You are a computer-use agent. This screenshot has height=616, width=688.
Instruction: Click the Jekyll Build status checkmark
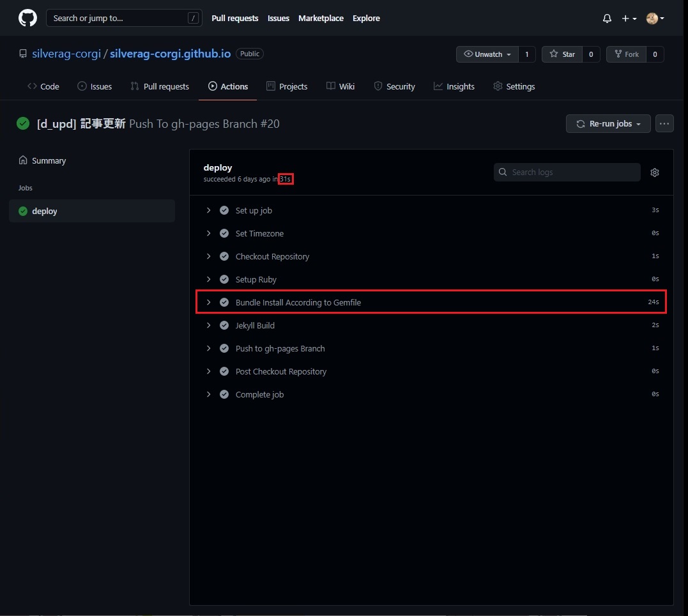[224, 325]
